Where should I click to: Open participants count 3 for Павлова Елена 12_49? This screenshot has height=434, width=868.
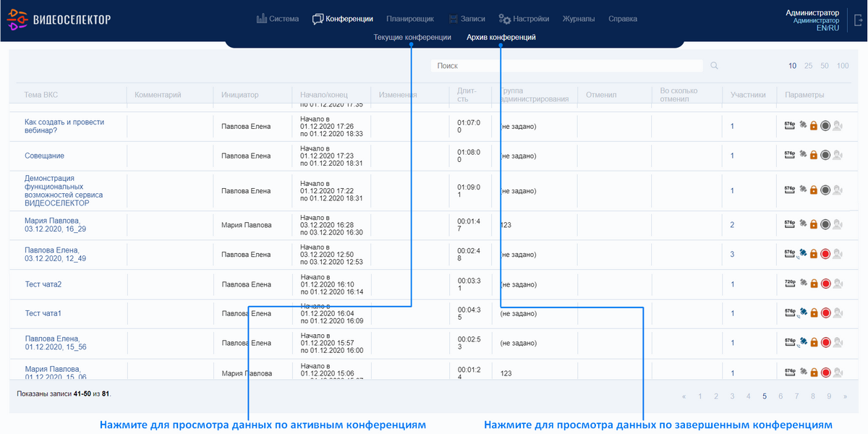pyautogui.click(x=732, y=254)
